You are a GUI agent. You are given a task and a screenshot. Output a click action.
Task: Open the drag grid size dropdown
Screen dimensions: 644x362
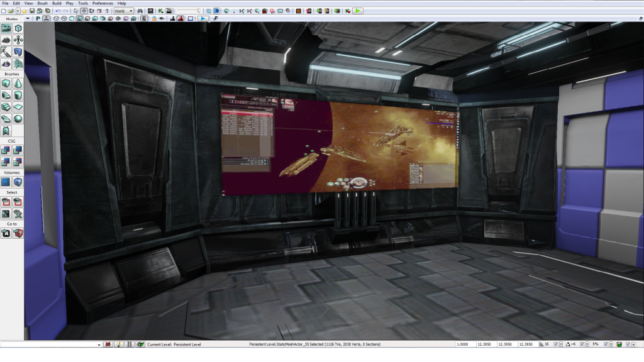(561, 344)
